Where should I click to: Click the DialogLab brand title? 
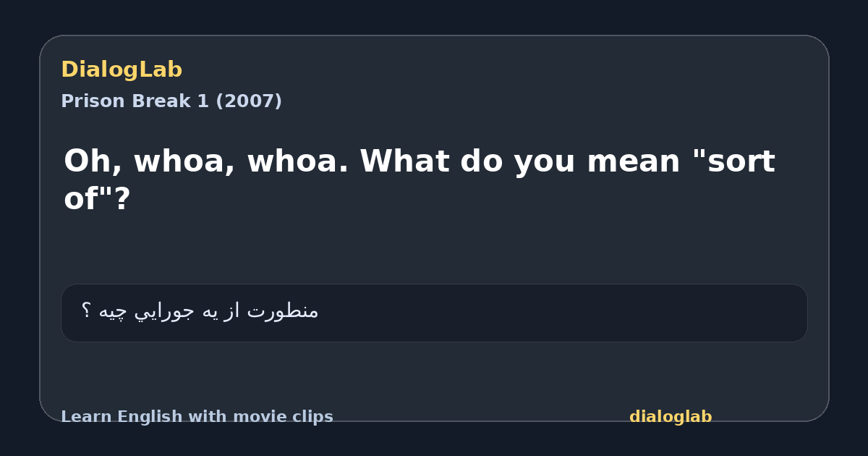(122, 69)
